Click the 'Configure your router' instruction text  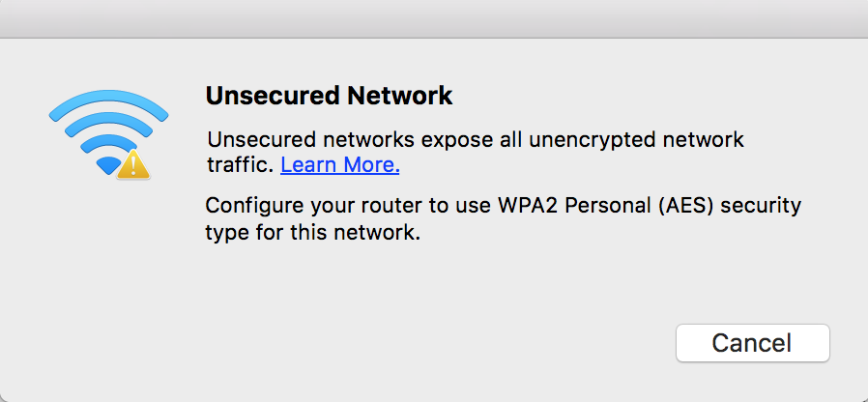click(504, 218)
